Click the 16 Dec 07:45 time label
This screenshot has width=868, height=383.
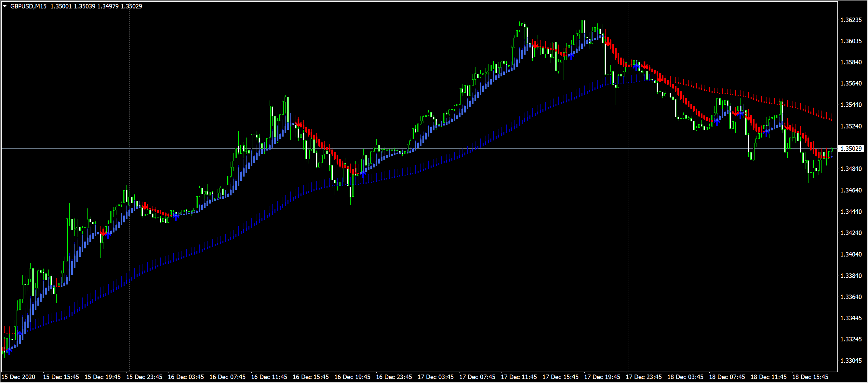click(227, 377)
